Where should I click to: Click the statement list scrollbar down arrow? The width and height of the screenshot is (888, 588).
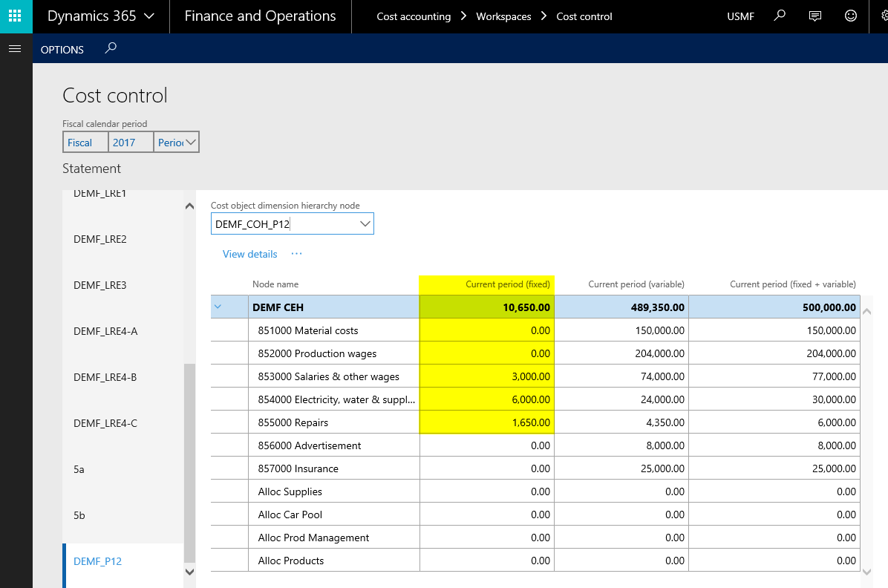pyautogui.click(x=189, y=571)
